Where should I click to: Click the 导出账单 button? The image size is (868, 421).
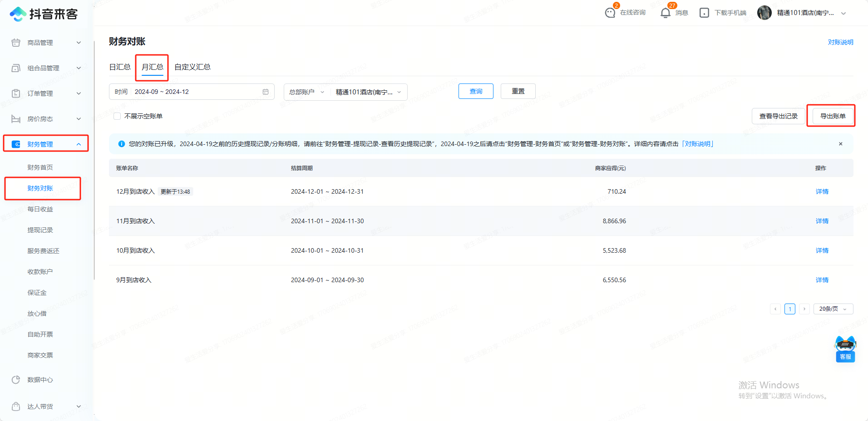click(x=833, y=116)
